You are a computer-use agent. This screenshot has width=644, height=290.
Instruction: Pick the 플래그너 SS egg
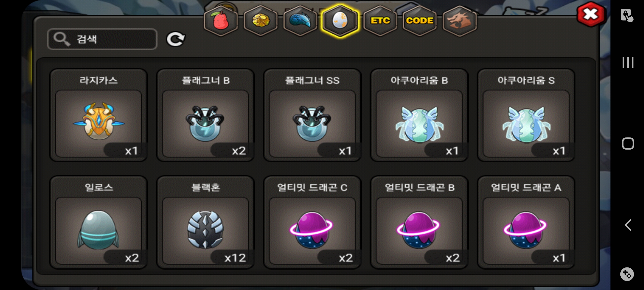point(312,115)
